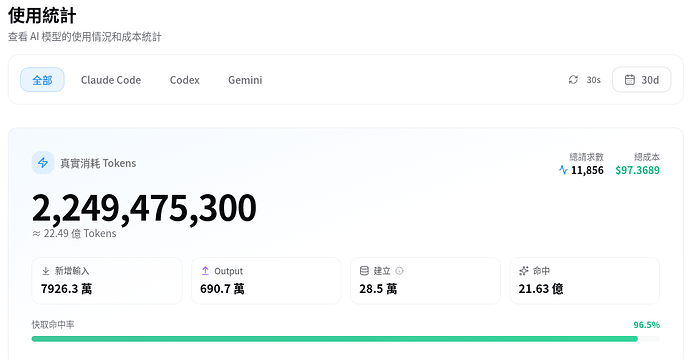
Task: Click the calendar icon in 30d button
Action: click(630, 80)
